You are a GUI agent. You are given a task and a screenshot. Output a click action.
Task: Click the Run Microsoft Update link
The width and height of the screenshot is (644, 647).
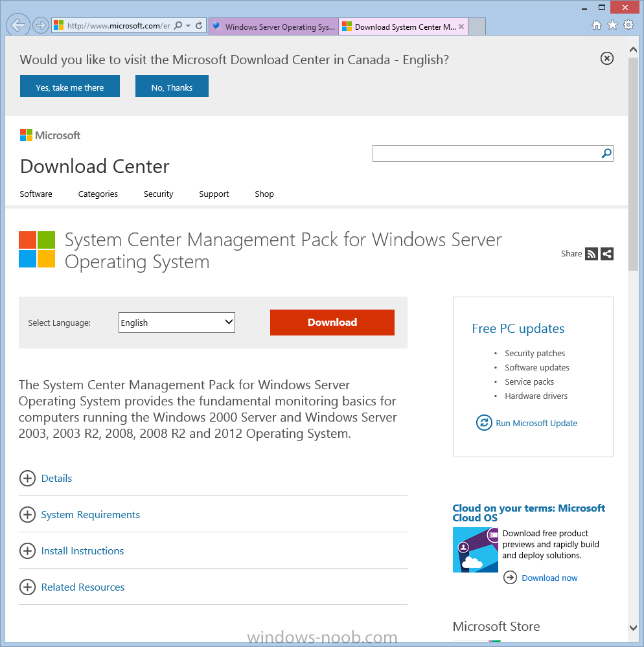(x=536, y=423)
